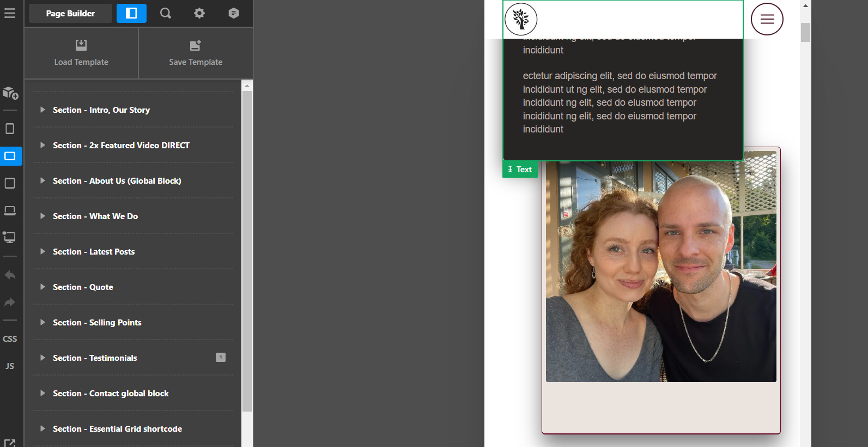The width and height of the screenshot is (868, 447).
Task: Switch preview to smallest mobile viewport
Action: tap(10, 129)
